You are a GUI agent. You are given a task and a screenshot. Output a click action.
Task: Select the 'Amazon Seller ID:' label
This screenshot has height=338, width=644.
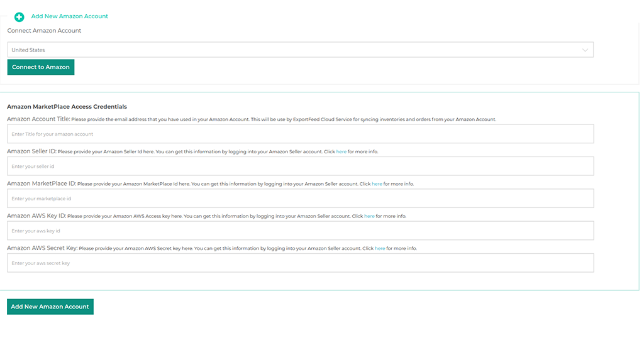[x=31, y=151]
